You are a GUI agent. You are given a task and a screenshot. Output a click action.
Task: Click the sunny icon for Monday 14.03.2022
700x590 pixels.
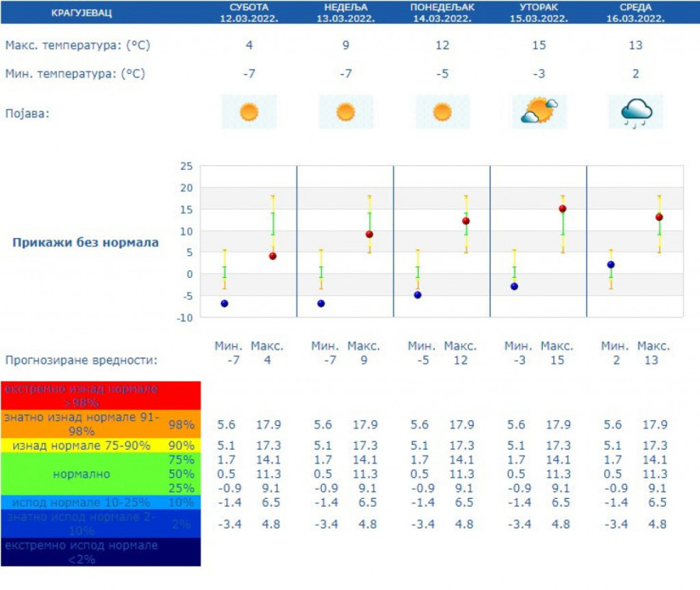coord(442,112)
